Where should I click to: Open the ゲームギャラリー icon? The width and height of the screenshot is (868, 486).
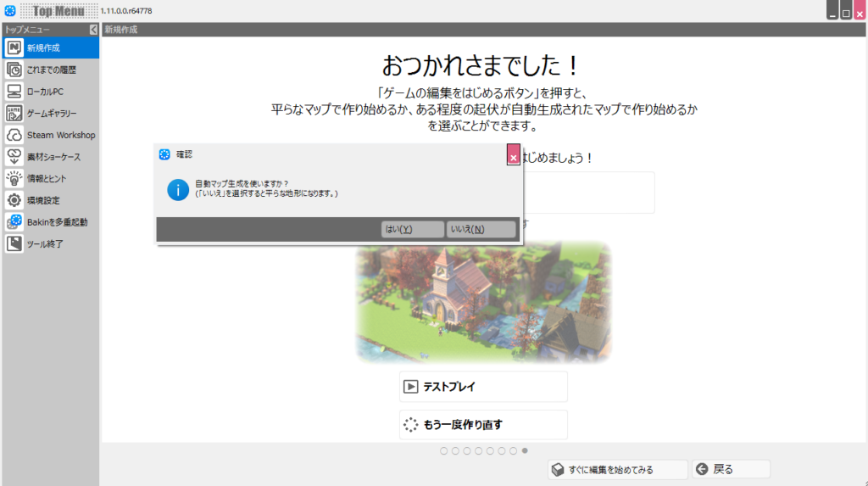point(14,113)
